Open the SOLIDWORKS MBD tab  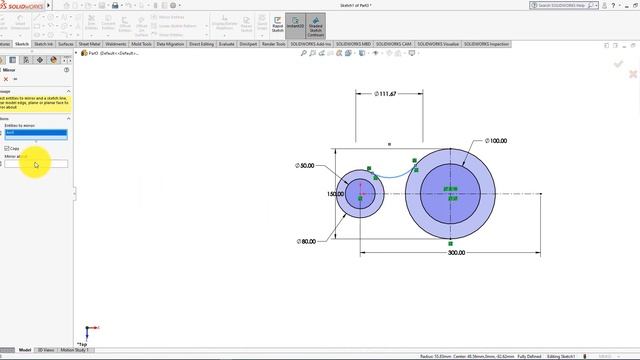click(353, 44)
